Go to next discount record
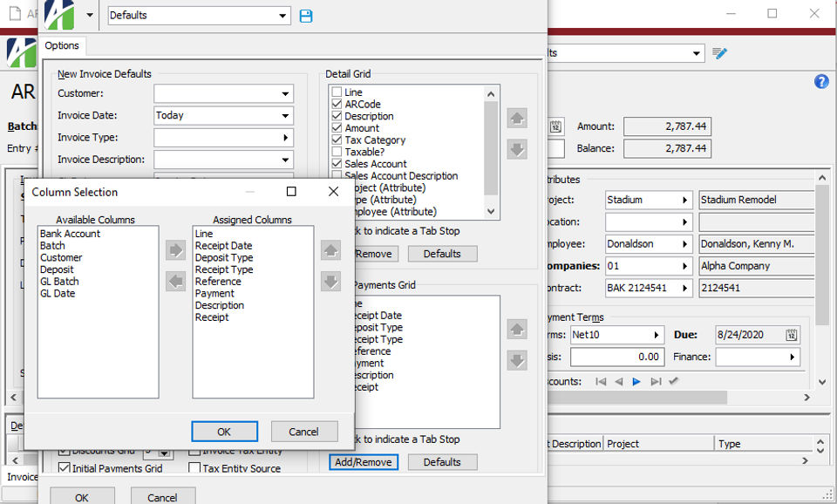This screenshot has height=504, width=837. pyautogui.click(x=636, y=381)
